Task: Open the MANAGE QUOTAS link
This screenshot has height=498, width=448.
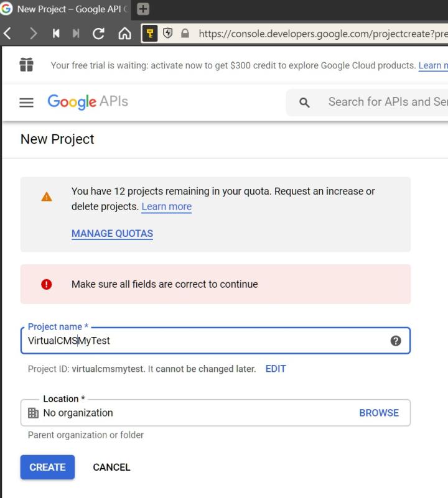Action: pos(112,234)
